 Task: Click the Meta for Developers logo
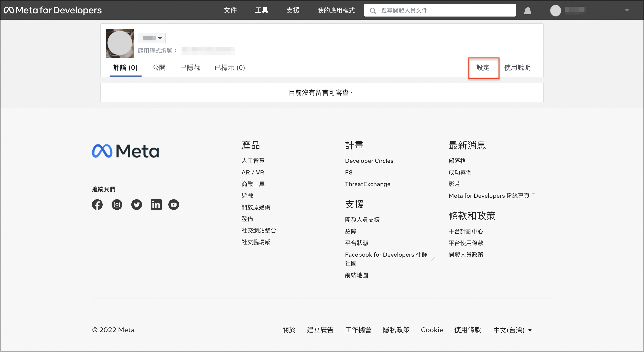(52, 10)
